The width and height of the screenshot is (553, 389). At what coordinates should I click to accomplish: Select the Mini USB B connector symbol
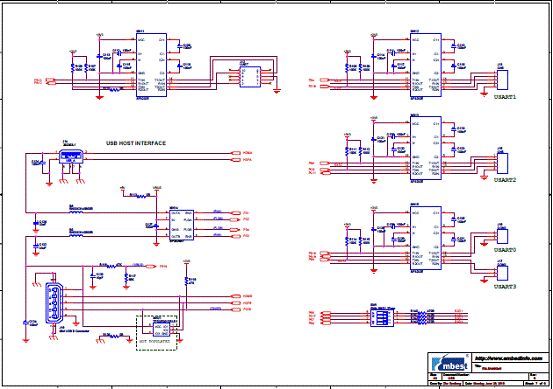[x=54, y=303]
